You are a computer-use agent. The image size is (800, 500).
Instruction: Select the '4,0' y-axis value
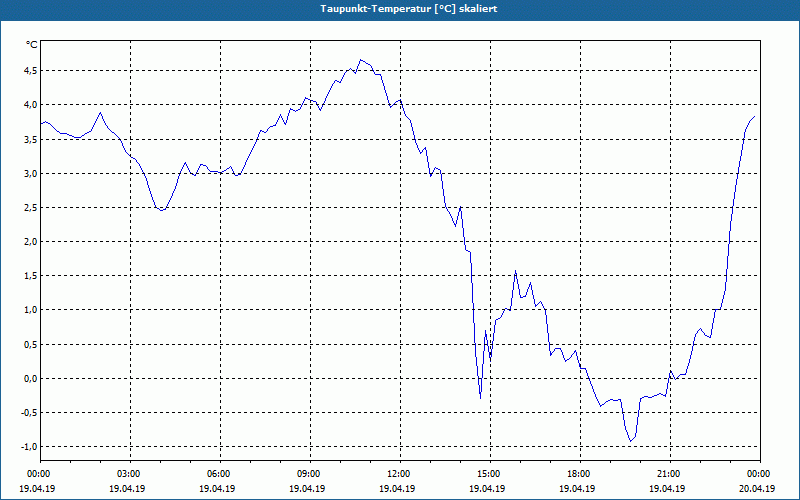pos(32,105)
